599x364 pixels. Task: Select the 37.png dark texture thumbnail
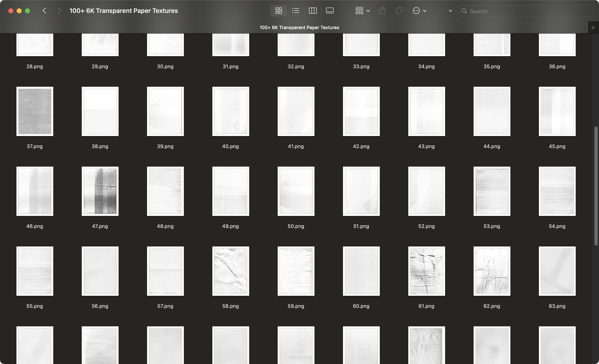coord(35,111)
